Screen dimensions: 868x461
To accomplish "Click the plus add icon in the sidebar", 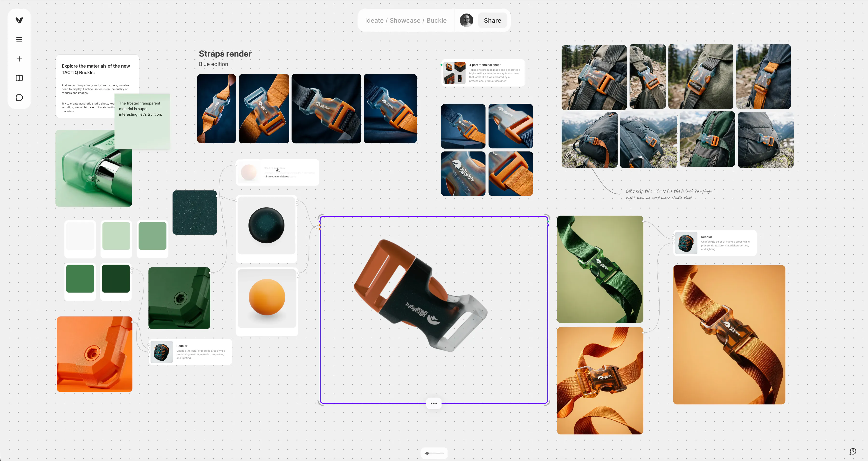I will tap(19, 59).
